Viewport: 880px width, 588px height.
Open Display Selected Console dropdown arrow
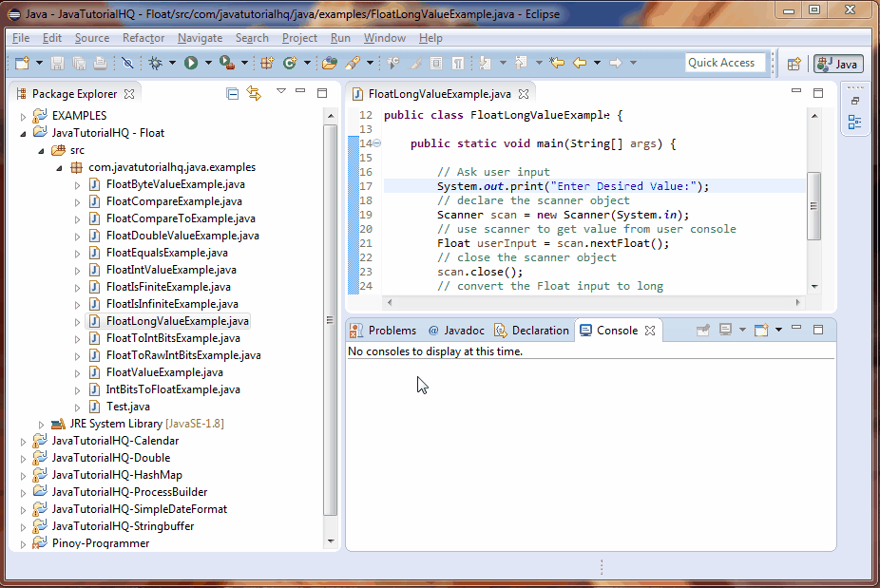(742, 330)
